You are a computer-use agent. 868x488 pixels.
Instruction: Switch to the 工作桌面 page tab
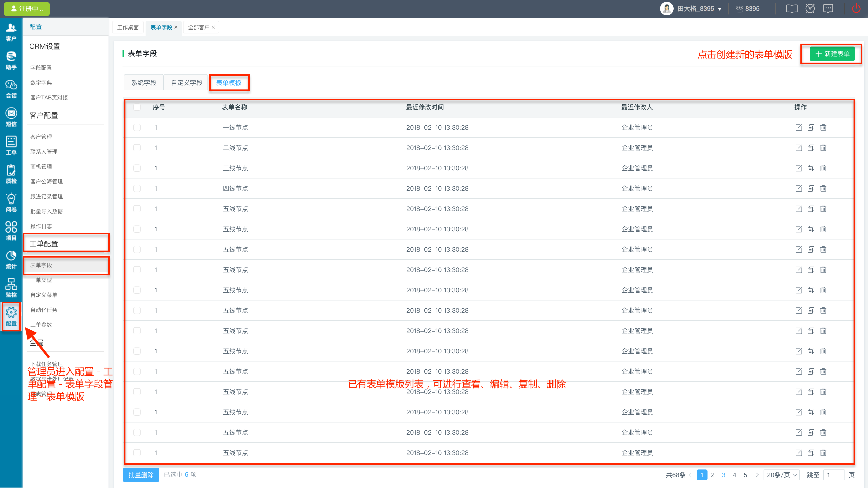pos(128,27)
